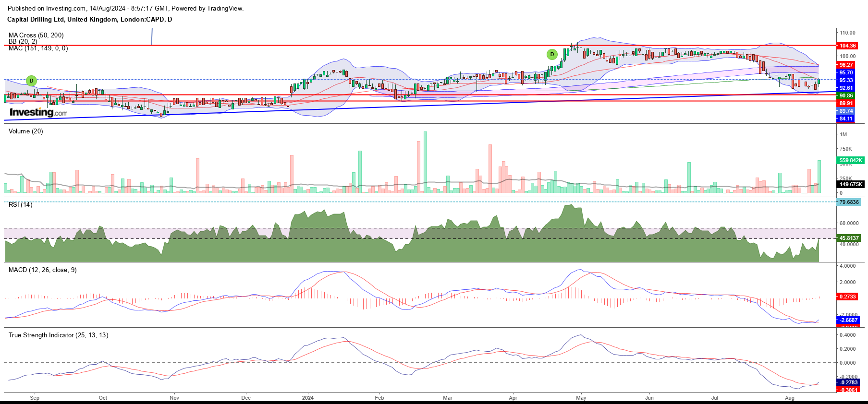Click the 2024 label on time axis
Viewport: 868px width, 404px height.
tap(307, 398)
